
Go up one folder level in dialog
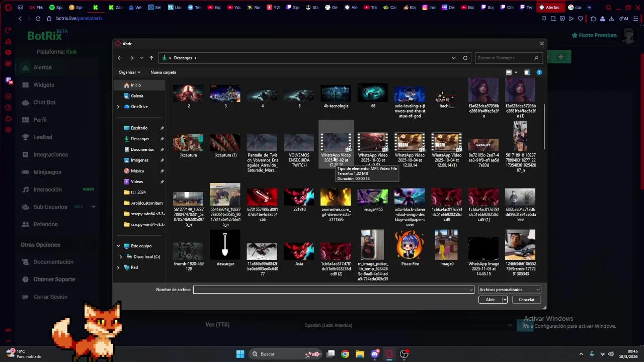coord(151,58)
